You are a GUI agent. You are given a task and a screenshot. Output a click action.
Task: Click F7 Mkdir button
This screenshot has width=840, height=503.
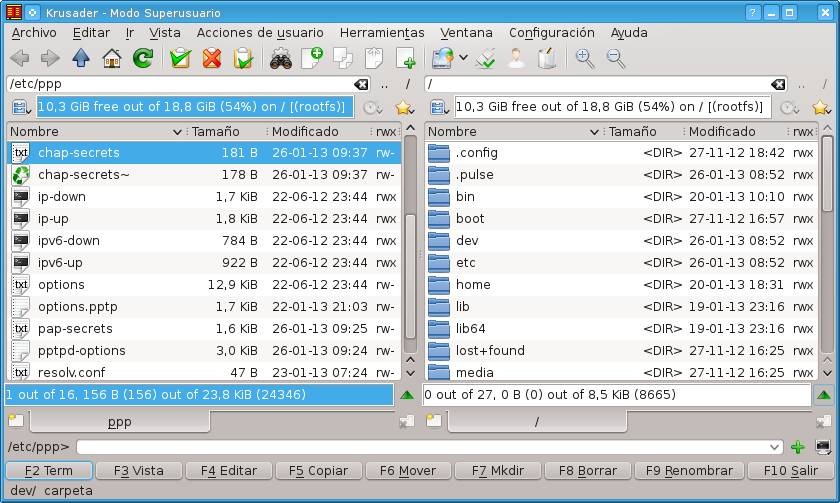(498, 471)
